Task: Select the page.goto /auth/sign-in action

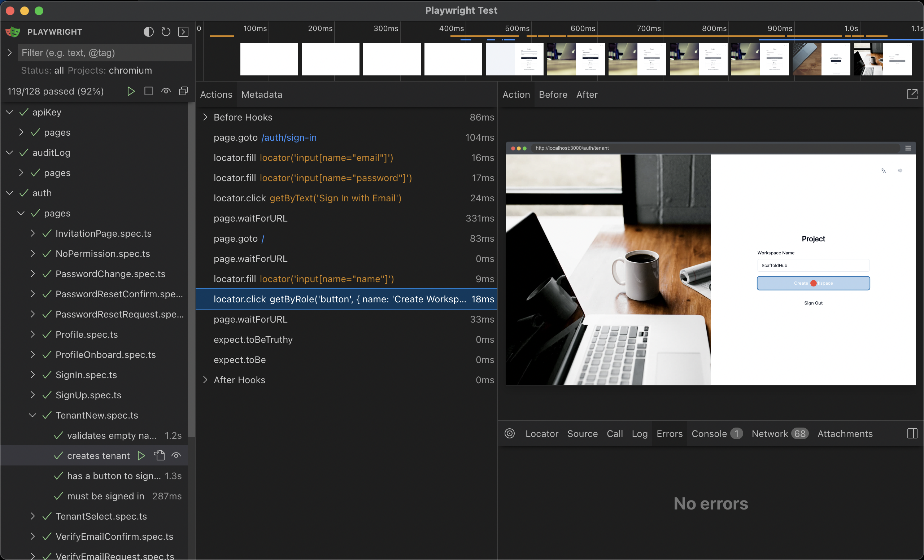Action: click(265, 137)
